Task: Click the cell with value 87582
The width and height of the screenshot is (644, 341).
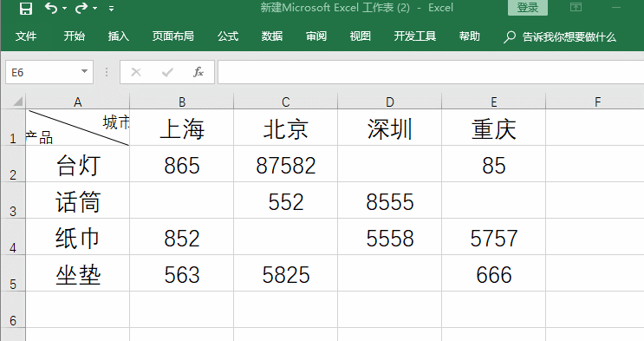Action: 285,164
